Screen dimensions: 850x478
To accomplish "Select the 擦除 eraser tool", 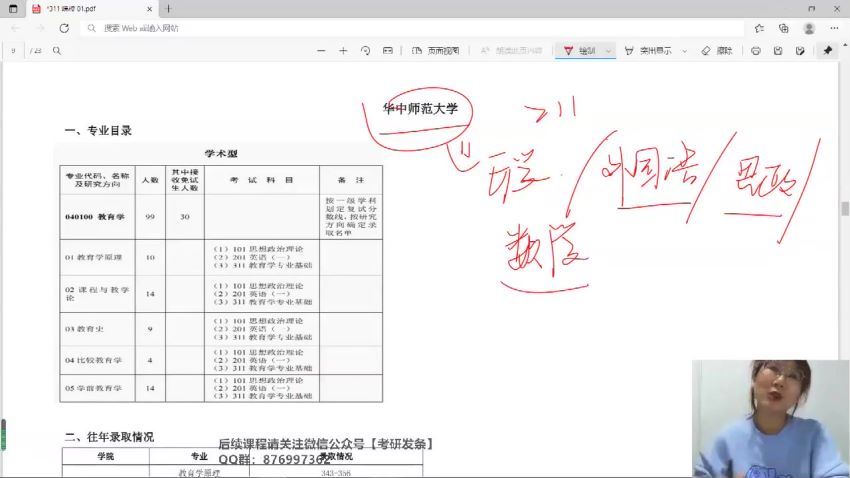I will tap(717, 50).
